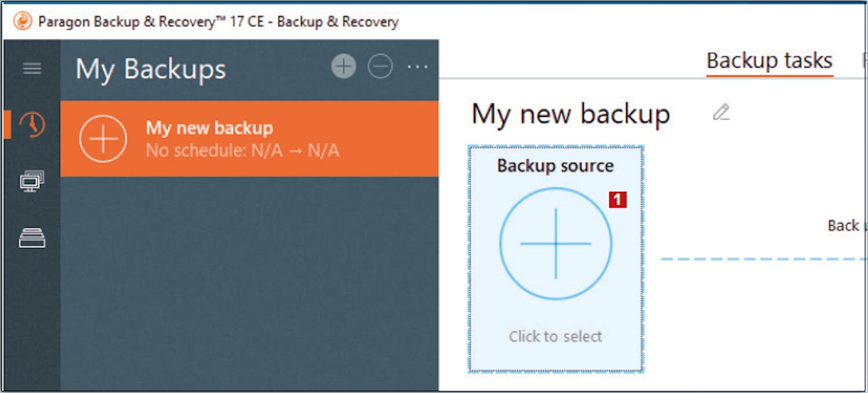Image resolution: width=868 pixels, height=393 pixels.
Task: Open the three-dot more options menu
Action: tap(417, 67)
